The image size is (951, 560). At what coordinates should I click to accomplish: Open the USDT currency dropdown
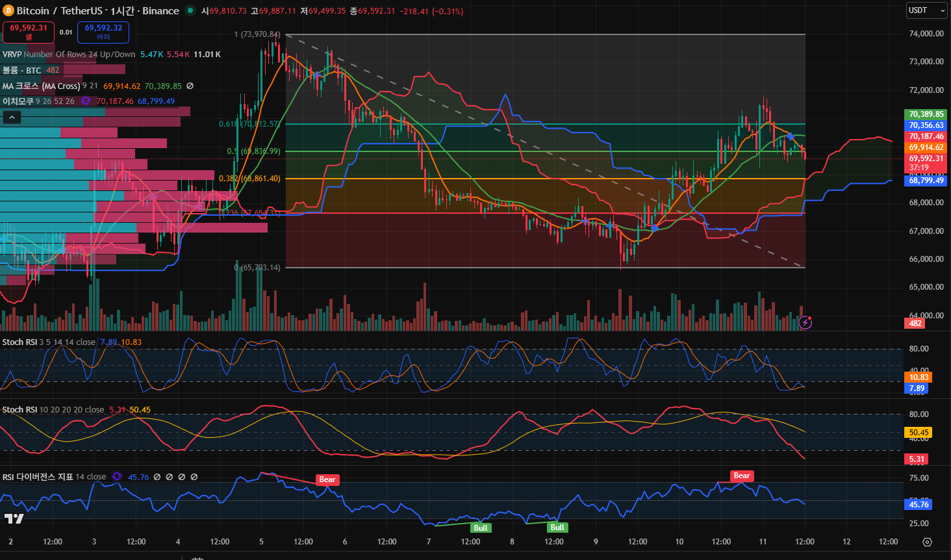pyautogui.click(x=926, y=10)
